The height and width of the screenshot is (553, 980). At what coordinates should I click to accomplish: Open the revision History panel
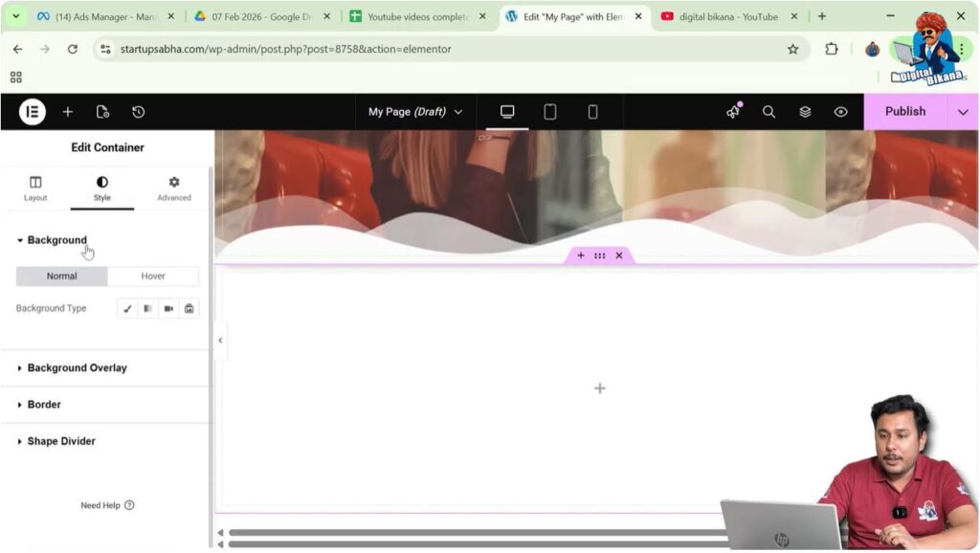(x=138, y=112)
